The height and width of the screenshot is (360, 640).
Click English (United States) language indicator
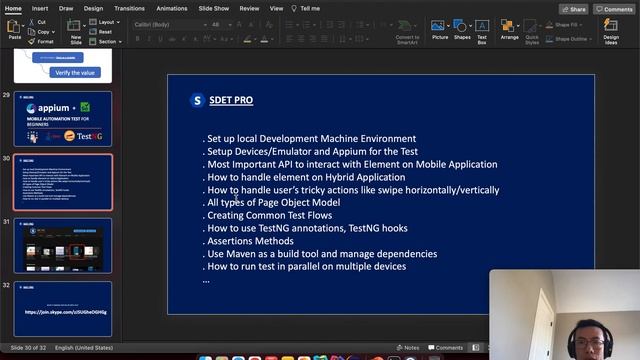pyautogui.click(x=84, y=348)
